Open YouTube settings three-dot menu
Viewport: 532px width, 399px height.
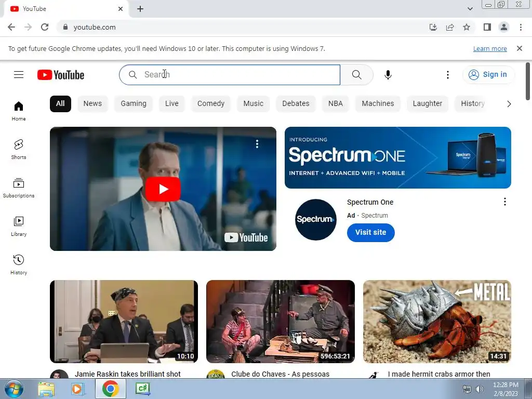point(448,75)
